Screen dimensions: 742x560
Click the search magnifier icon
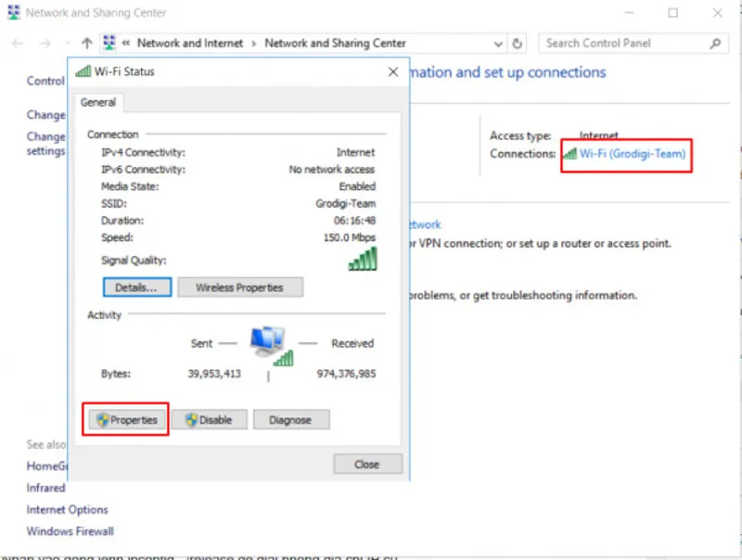(715, 44)
